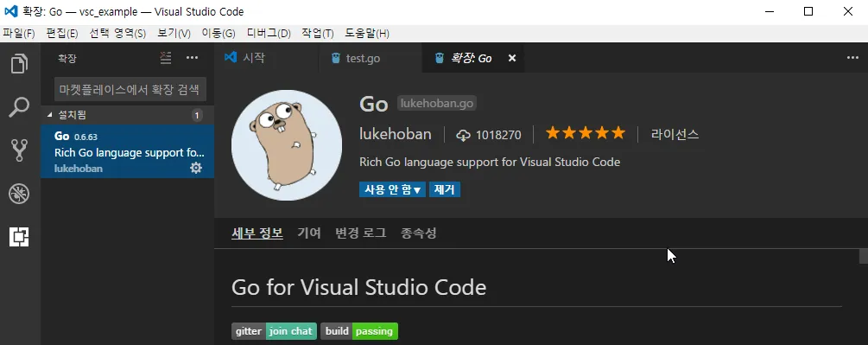The image size is (868, 345).
Task: Select the 변경 로그 tab
Action: click(361, 233)
